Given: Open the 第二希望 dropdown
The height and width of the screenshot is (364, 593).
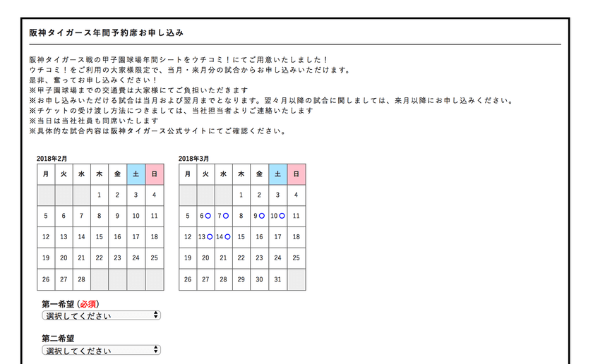Looking at the screenshot, I should coord(101,350).
